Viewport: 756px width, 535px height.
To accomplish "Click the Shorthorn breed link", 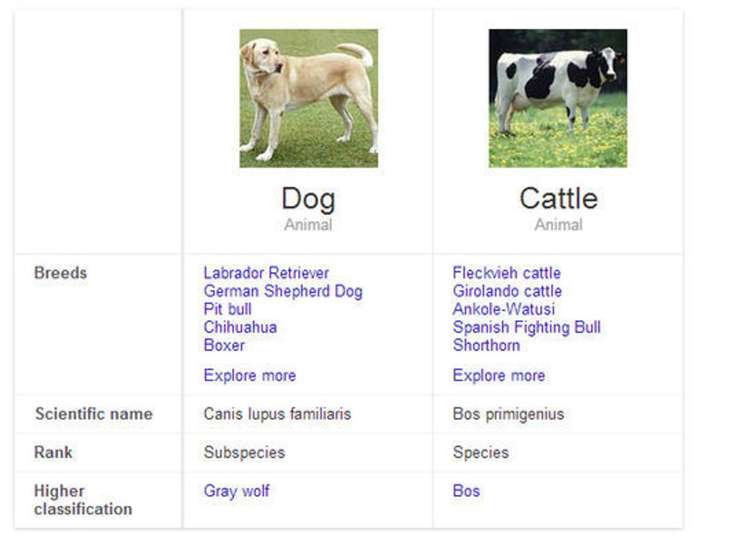I will tap(486, 345).
